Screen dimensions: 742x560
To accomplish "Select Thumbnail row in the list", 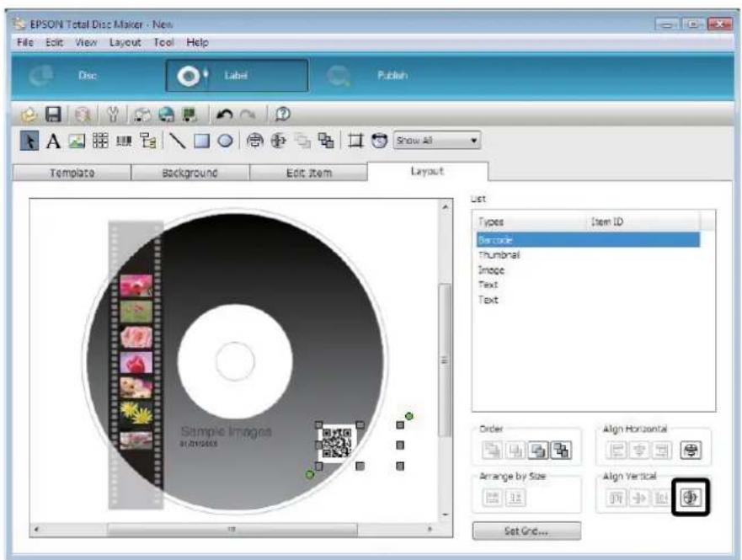I will [588, 255].
